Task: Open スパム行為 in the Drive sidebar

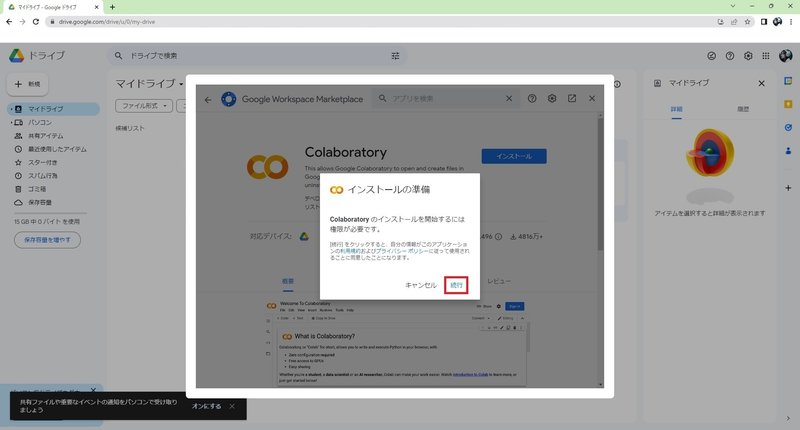Action: coord(42,175)
